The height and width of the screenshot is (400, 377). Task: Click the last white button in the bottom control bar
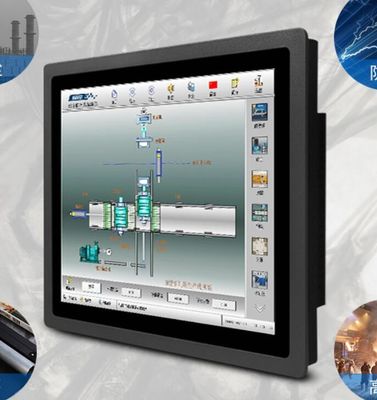(224, 305)
